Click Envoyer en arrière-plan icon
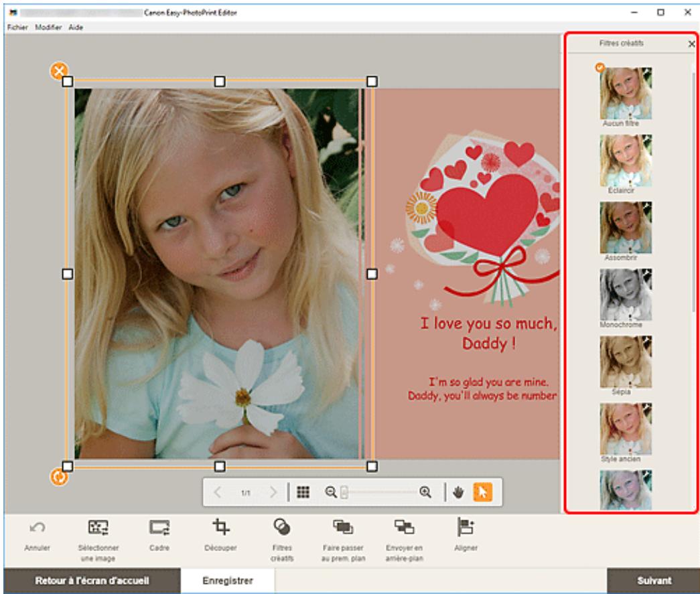700x594 pixels. 404,527
